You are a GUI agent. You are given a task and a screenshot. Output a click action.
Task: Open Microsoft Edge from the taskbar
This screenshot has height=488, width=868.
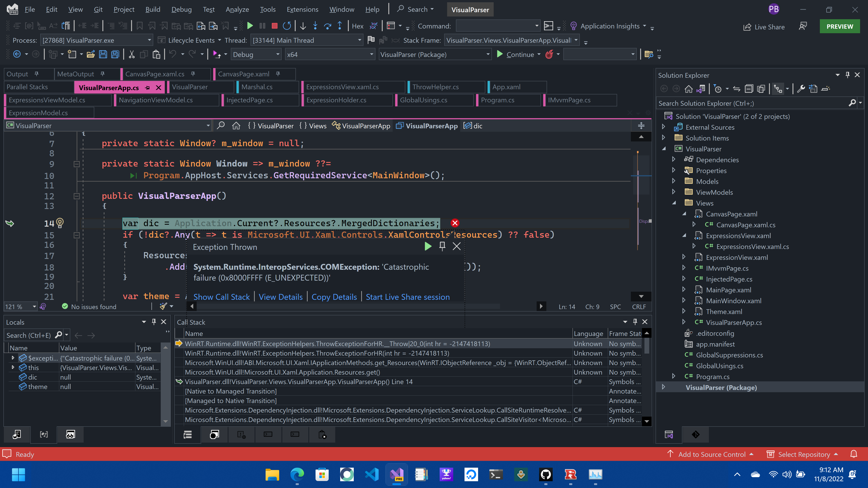point(297,475)
